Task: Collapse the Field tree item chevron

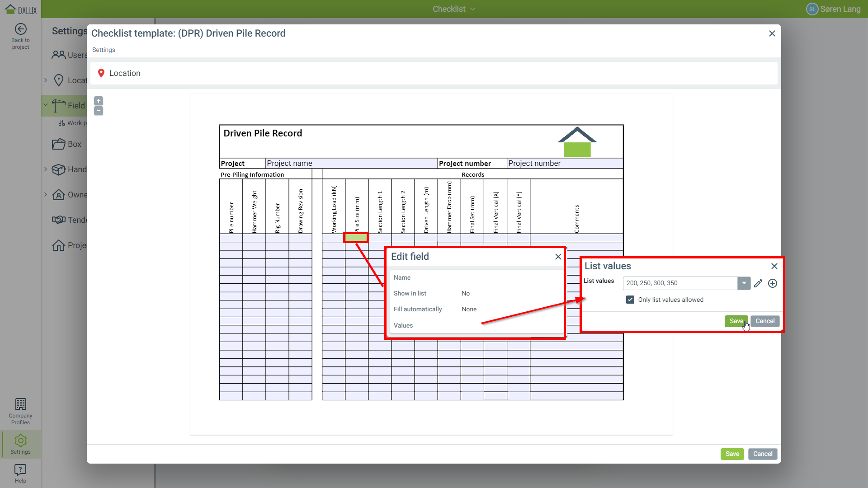Action: click(x=46, y=105)
